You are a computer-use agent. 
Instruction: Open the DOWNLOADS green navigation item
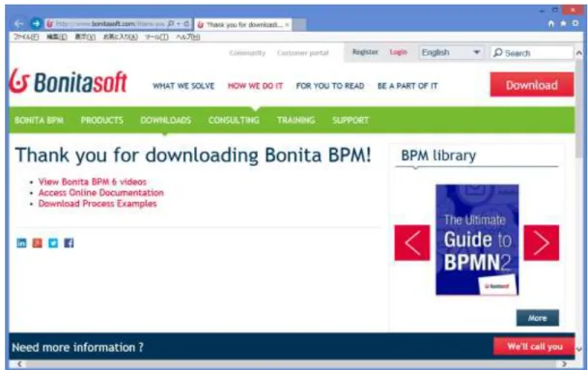165,120
